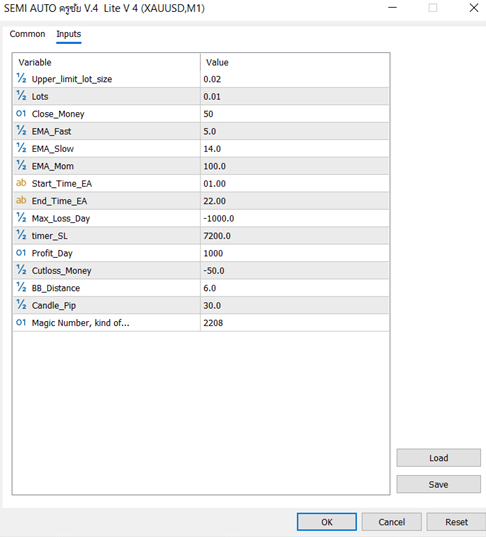This screenshot has width=486, height=537.
Task: Click the string-type icon beside End_Time_EA
Action: (21, 200)
